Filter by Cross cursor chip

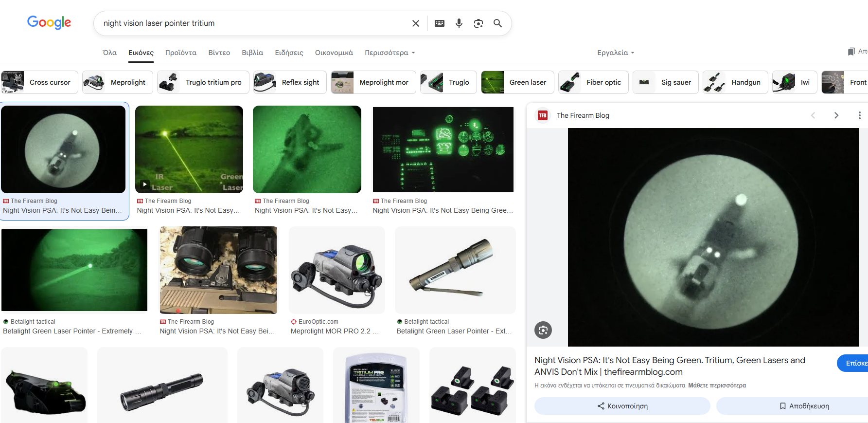pyautogui.click(x=39, y=82)
